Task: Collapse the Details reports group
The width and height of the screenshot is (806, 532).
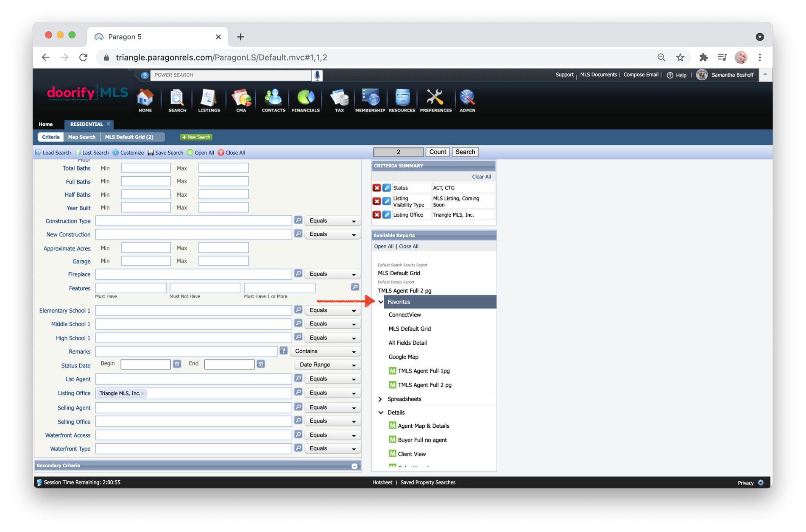Action: coord(381,412)
